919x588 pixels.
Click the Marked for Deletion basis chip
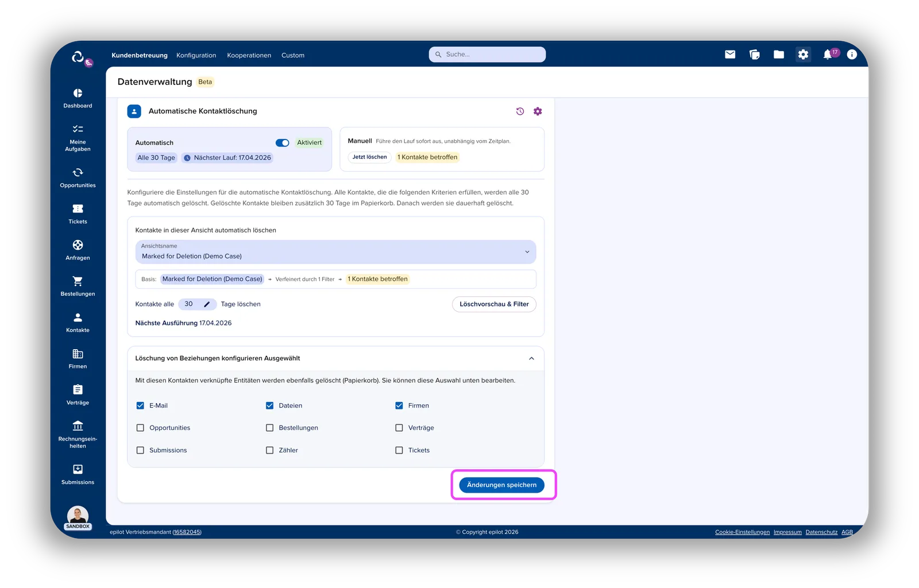(x=212, y=279)
